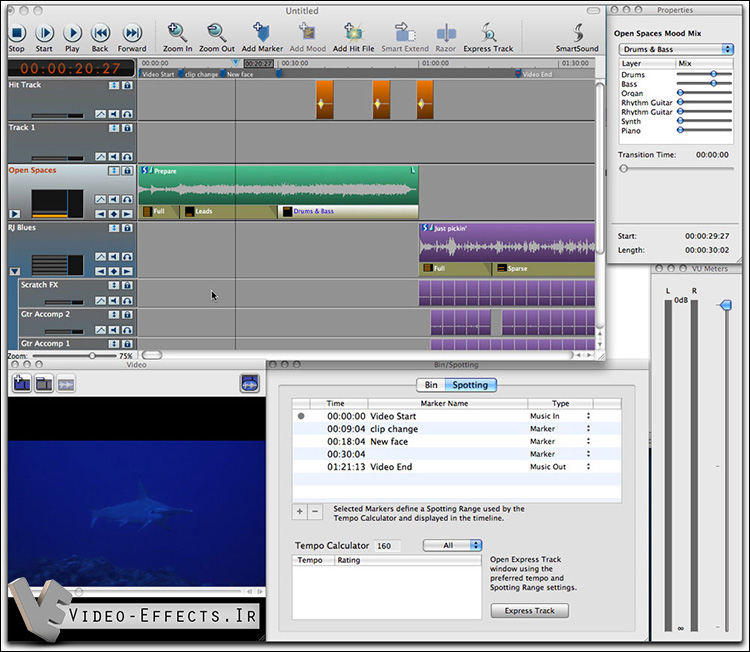Click the Add Mood icon
The width and height of the screenshot is (750, 652).
pyautogui.click(x=308, y=32)
